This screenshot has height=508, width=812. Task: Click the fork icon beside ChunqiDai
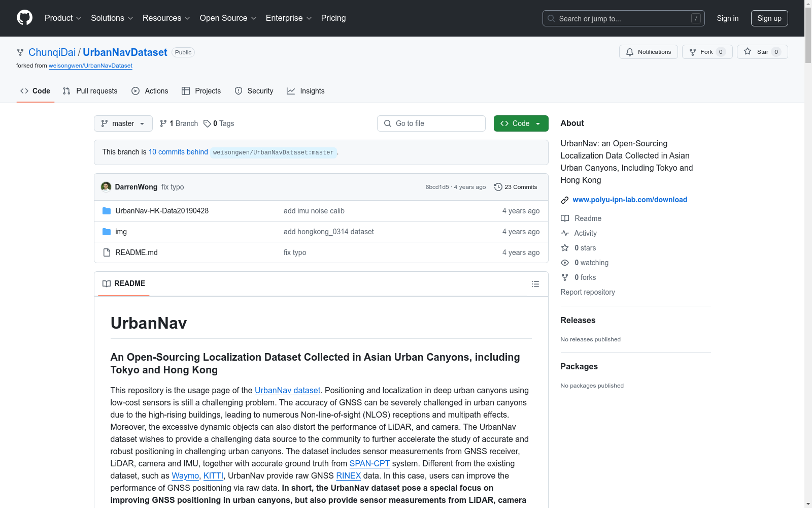click(x=20, y=52)
